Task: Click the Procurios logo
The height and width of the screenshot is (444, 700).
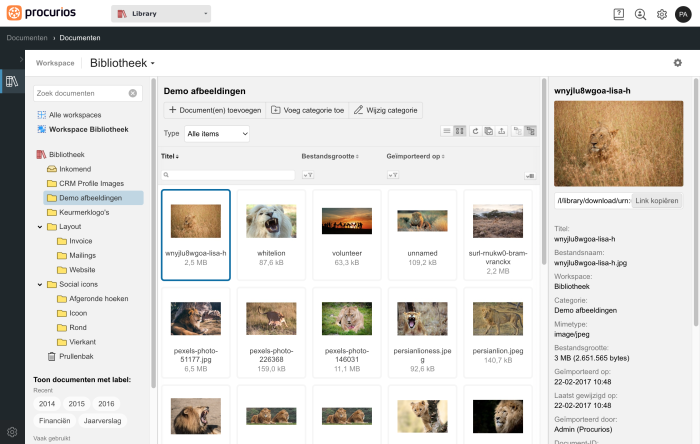Action: (x=41, y=13)
